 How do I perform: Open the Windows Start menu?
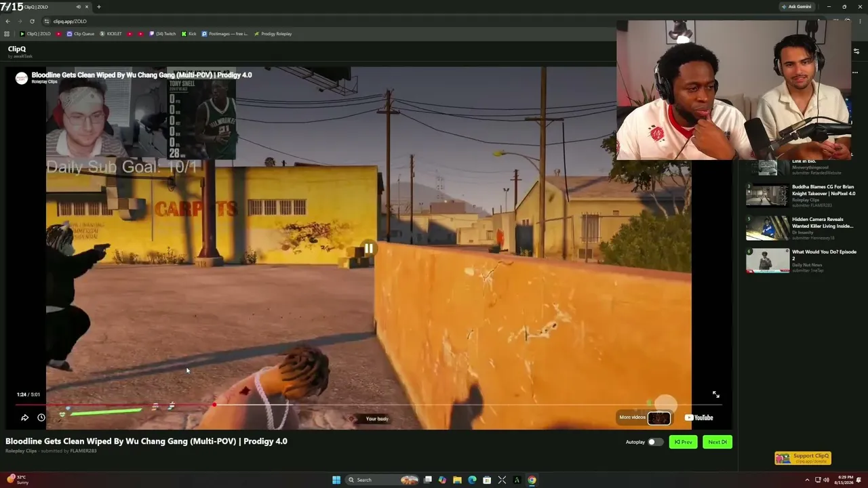(x=336, y=480)
